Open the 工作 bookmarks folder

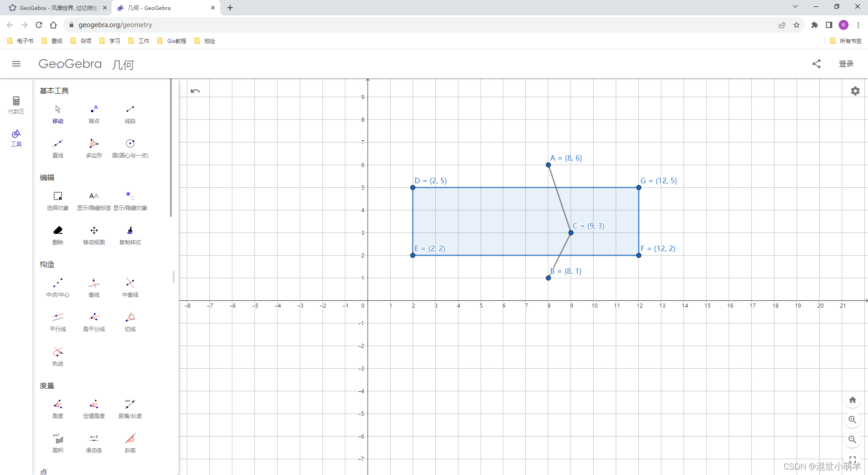click(x=139, y=41)
